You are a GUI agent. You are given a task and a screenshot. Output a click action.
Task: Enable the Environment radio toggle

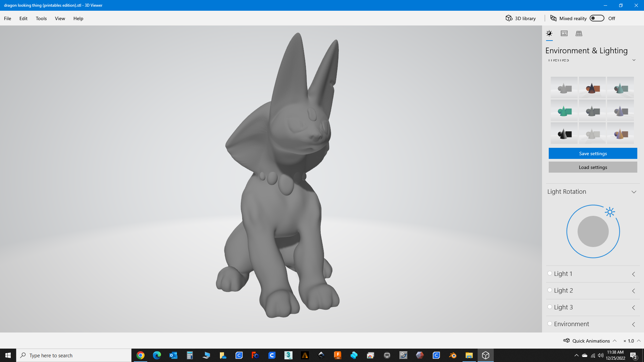550,323
